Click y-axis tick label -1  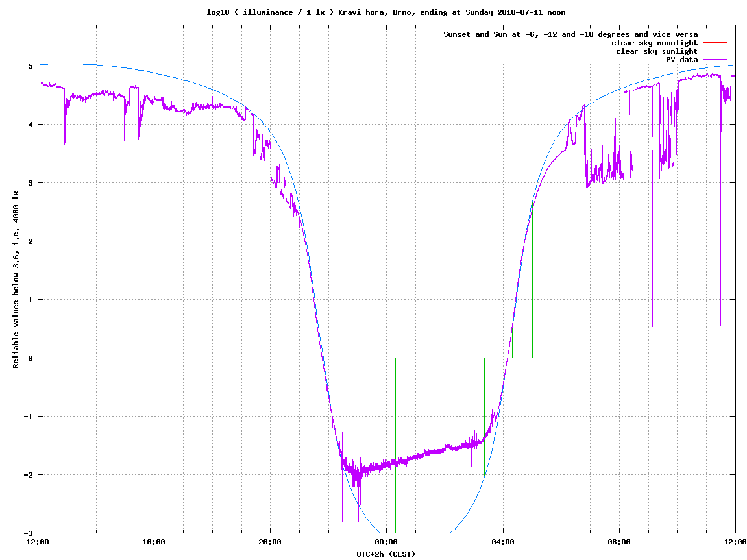29,417
